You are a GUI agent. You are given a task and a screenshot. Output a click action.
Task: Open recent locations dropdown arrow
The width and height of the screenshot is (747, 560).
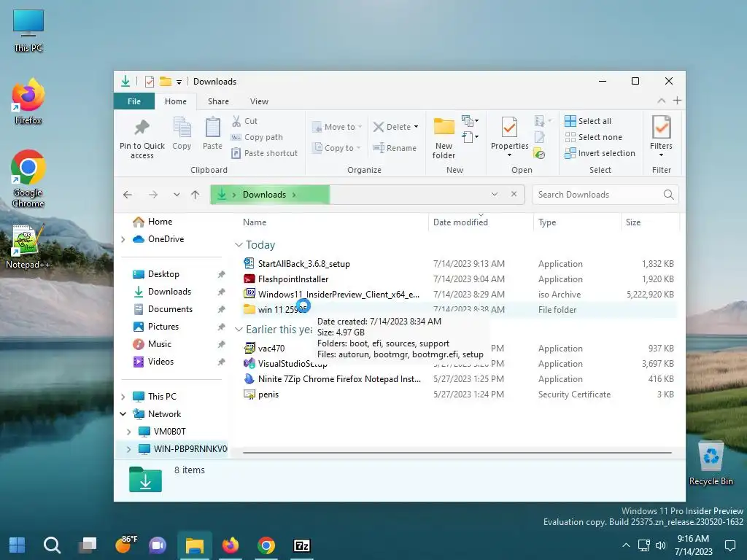[177, 194]
